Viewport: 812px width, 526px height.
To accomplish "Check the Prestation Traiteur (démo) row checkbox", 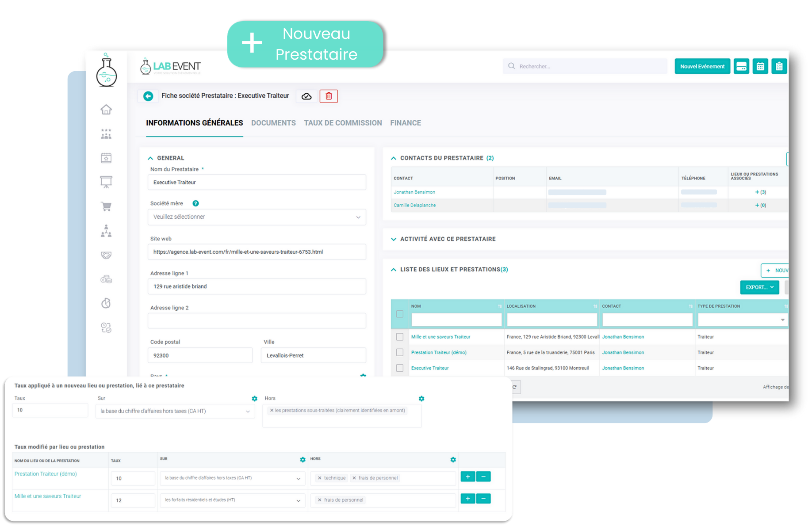I will (400, 352).
